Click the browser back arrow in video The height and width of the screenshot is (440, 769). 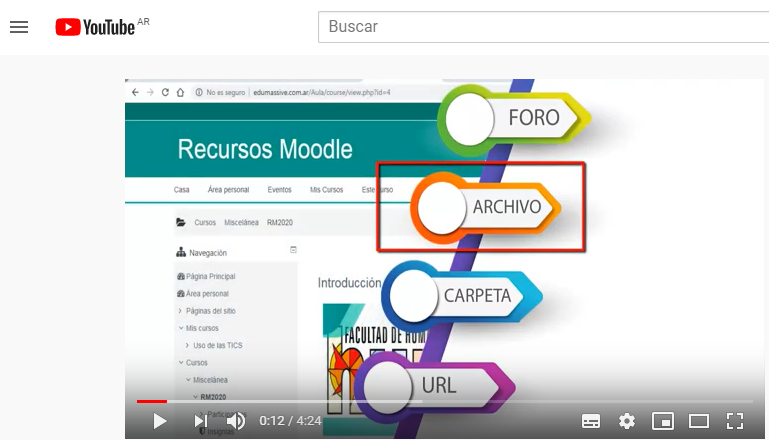coord(135,92)
